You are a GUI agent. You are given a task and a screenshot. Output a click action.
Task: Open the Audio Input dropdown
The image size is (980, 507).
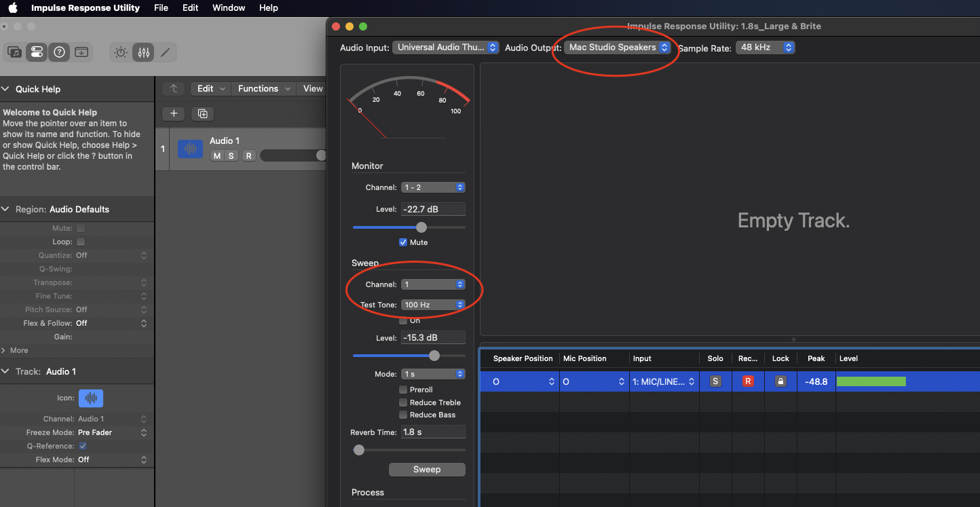(x=445, y=48)
